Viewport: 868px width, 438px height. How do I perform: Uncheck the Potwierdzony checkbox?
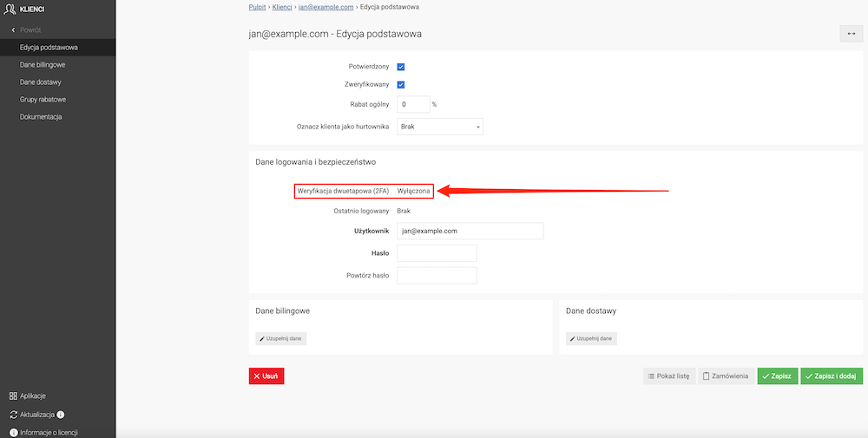coord(401,67)
